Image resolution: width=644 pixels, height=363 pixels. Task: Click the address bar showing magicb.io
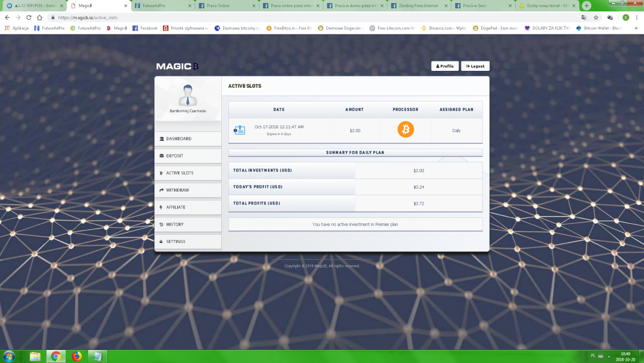(x=298, y=18)
